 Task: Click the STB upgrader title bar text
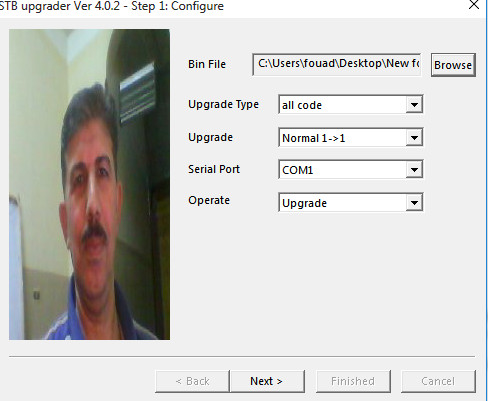point(111,6)
